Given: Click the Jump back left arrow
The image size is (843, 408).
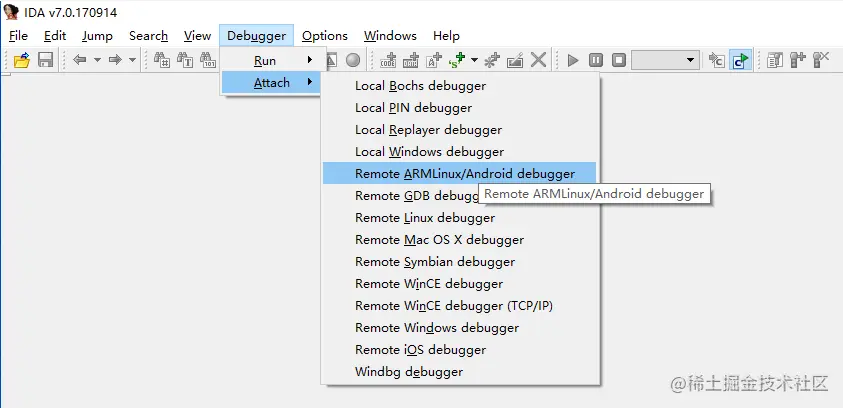Looking at the screenshot, I should click(x=80, y=60).
